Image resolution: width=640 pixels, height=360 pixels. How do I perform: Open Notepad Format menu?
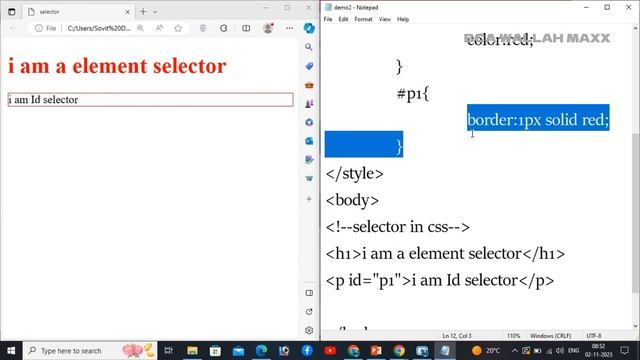pyautogui.click(x=363, y=19)
